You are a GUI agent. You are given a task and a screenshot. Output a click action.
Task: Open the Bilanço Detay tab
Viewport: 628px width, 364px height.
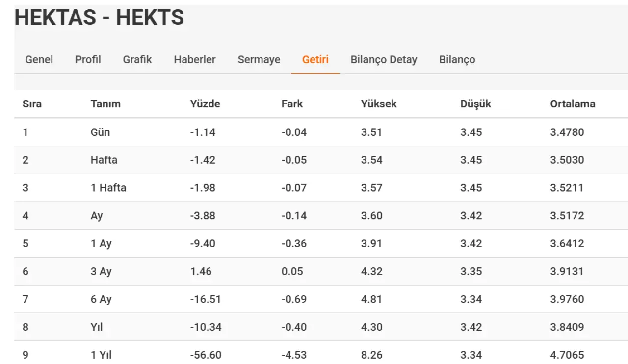[384, 60]
